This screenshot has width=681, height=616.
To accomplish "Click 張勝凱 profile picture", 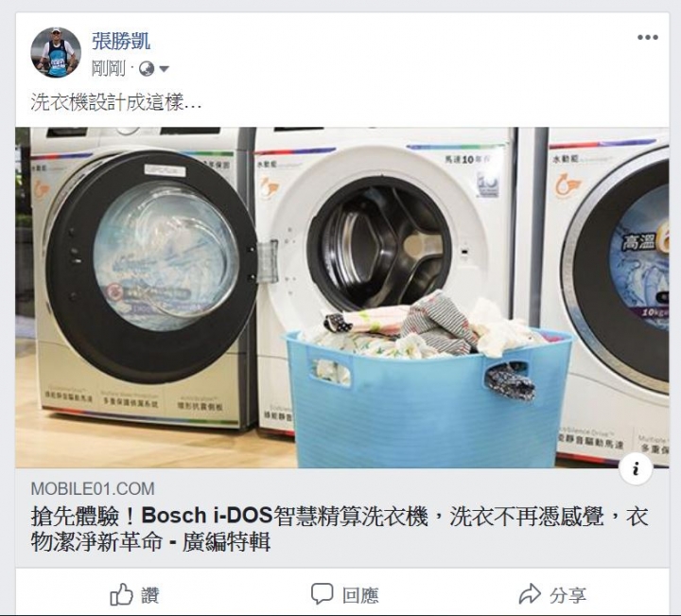I will 56,52.
